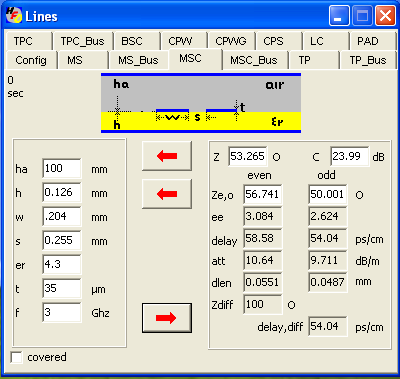Switch to the TP tab
Viewport: 400px width, 379px height.
tap(314, 60)
